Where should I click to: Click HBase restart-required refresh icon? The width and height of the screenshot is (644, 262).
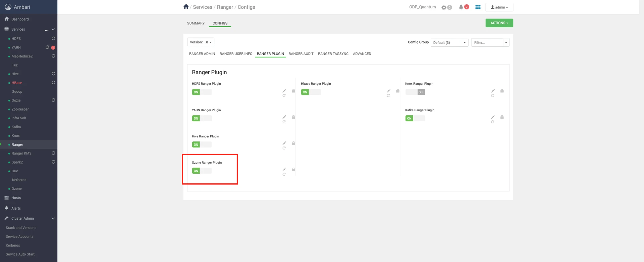53,83
